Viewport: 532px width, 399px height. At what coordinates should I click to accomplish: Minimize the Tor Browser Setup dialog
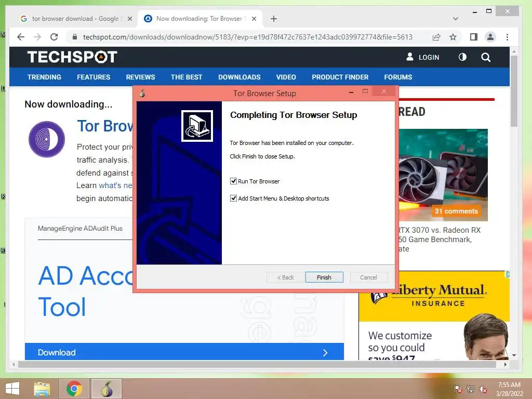(351, 91)
